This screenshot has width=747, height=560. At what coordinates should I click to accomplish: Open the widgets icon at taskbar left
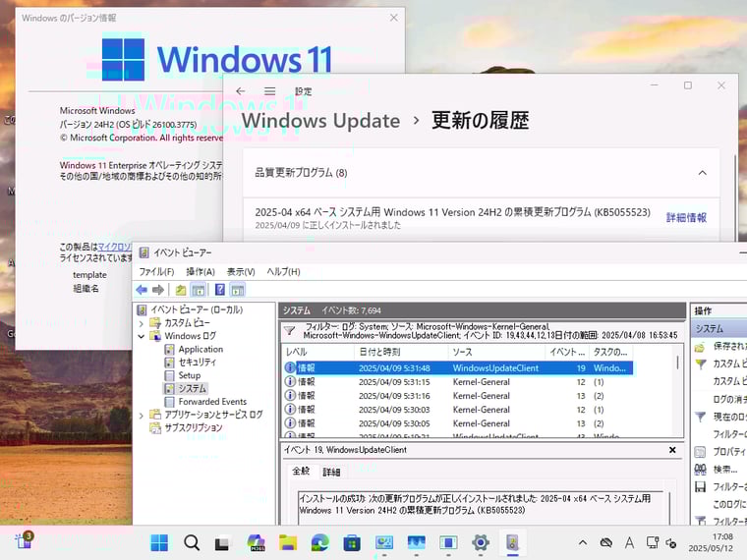pos(24,541)
